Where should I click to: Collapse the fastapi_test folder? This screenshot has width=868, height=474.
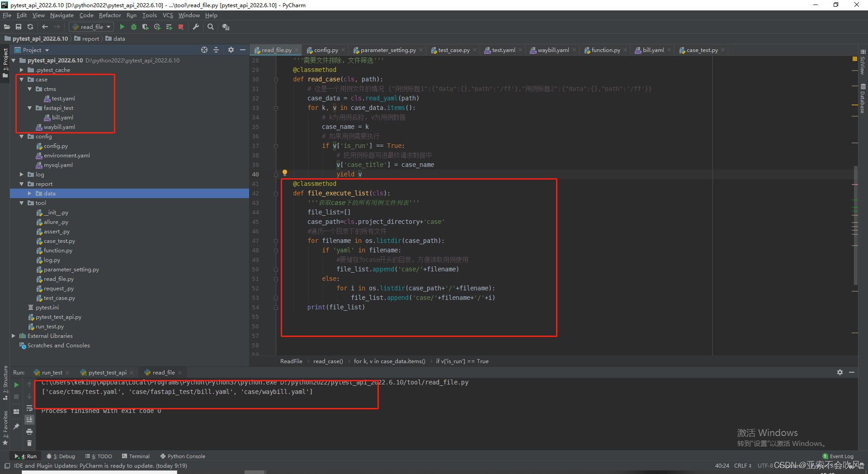pyautogui.click(x=29, y=108)
